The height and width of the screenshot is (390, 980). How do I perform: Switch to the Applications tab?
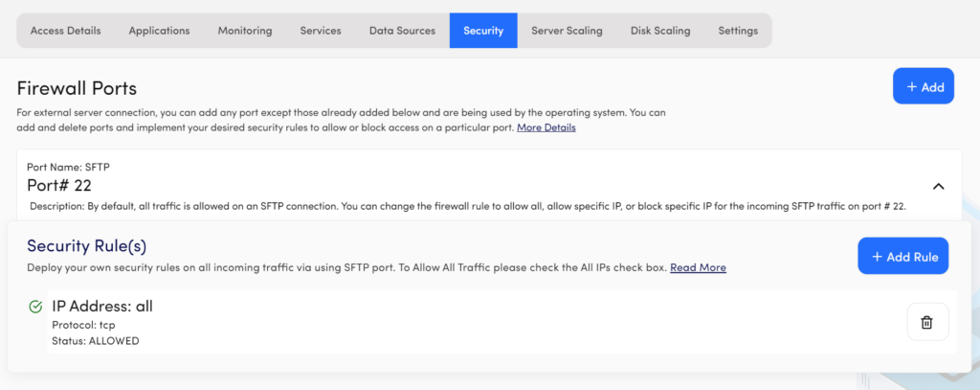point(160,30)
